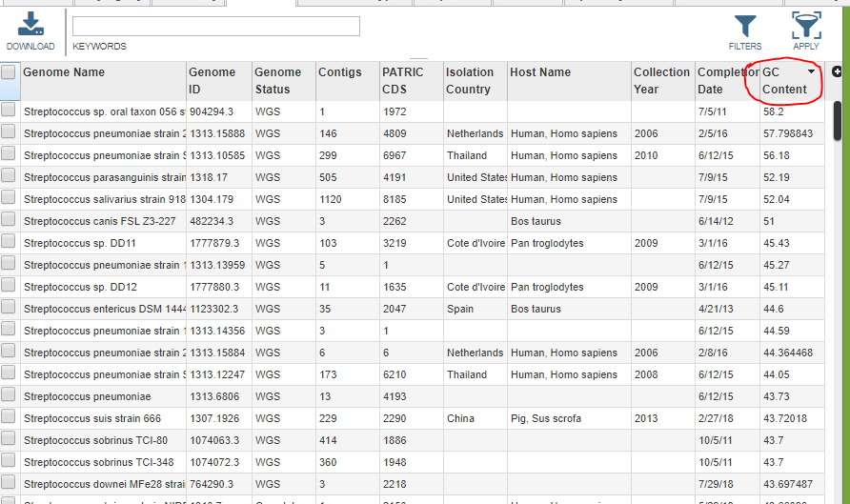850x504 pixels.
Task: Click the PATRIC CDS column header
Action: click(402, 81)
